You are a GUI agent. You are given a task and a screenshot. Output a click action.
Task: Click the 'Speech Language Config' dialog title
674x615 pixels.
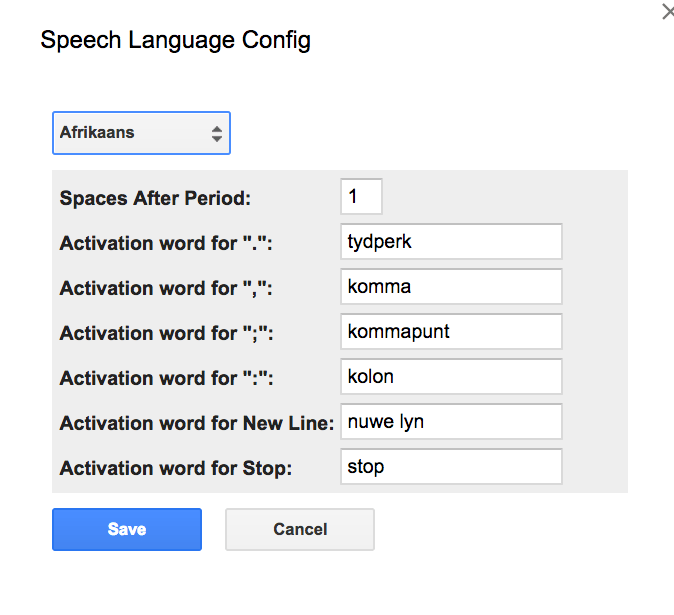pos(175,41)
